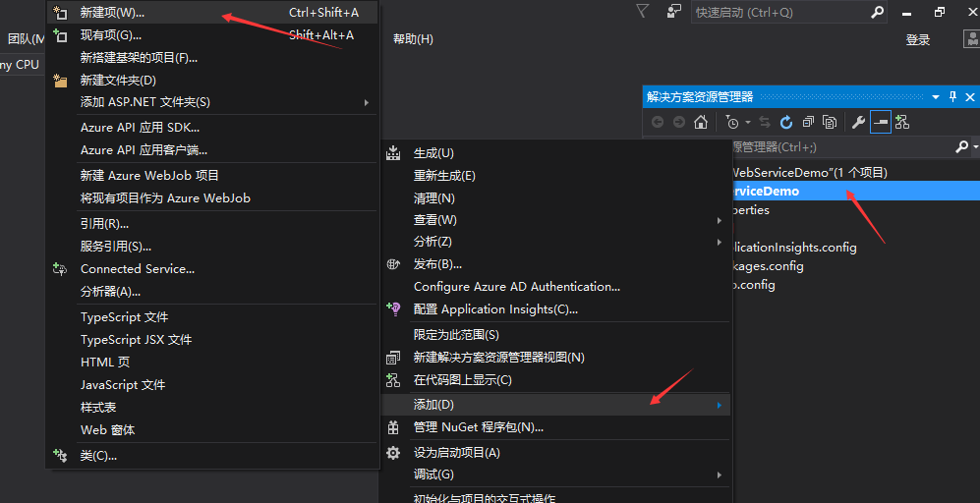980x503 pixels.
Task: Select the WebServiceDemo solution node (1 个项目)
Action: pyautogui.click(x=809, y=173)
